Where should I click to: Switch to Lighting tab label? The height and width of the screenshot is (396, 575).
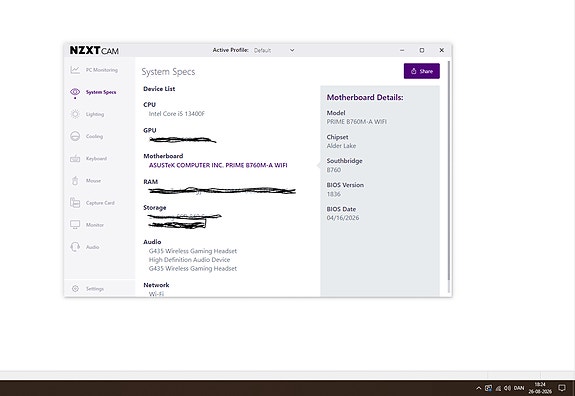coord(95,114)
